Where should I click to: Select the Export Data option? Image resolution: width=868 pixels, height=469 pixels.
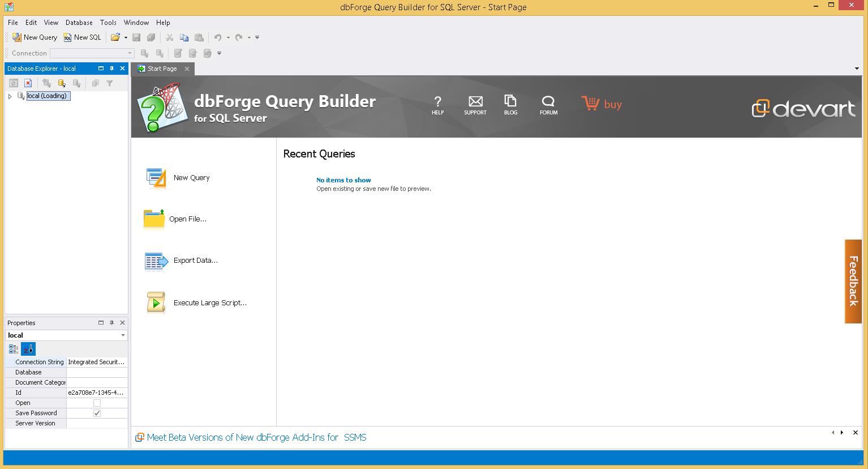pos(195,261)
